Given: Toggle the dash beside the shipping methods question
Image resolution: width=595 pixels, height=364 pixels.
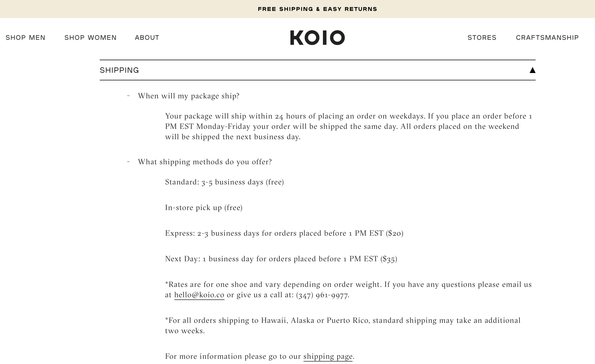Looking at the screenshot, I should pos(128,162).
